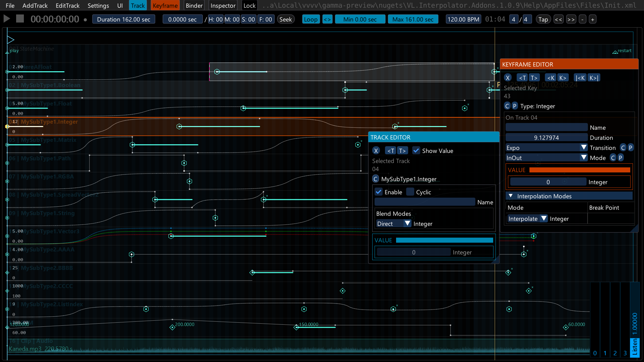The width and height of the screenshot is (644, 362).
Task: Click the minus button next to tempo nudge
Action: 583,19
